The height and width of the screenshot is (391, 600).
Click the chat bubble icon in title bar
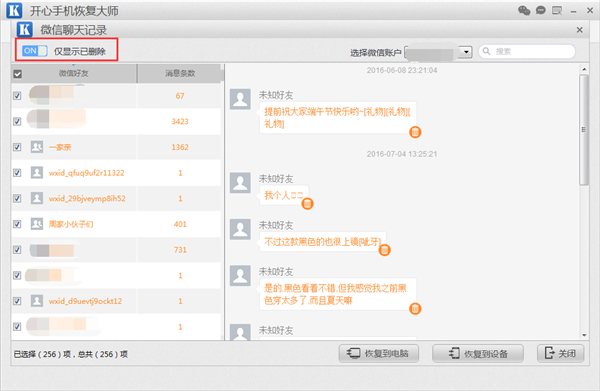tap(541, 10)
